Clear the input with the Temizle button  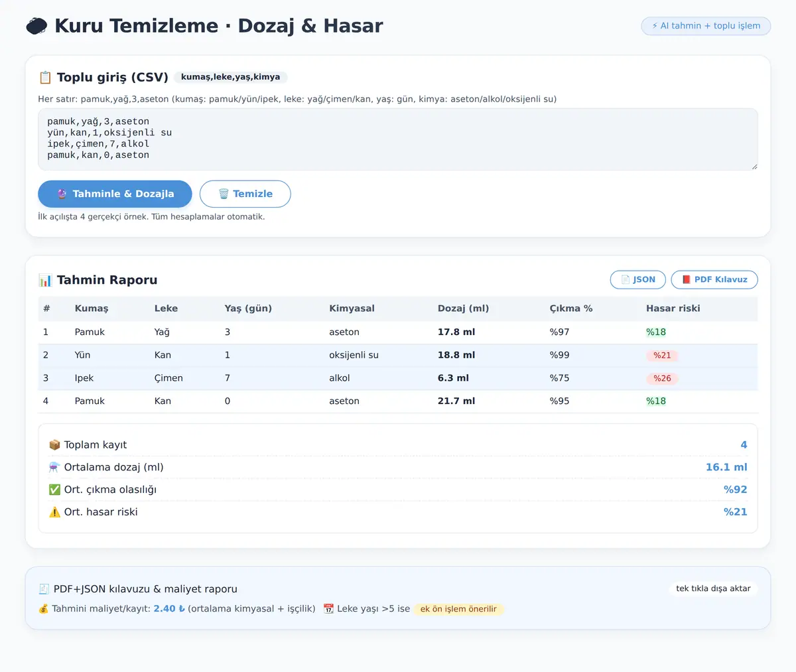(x=245, y=194)
